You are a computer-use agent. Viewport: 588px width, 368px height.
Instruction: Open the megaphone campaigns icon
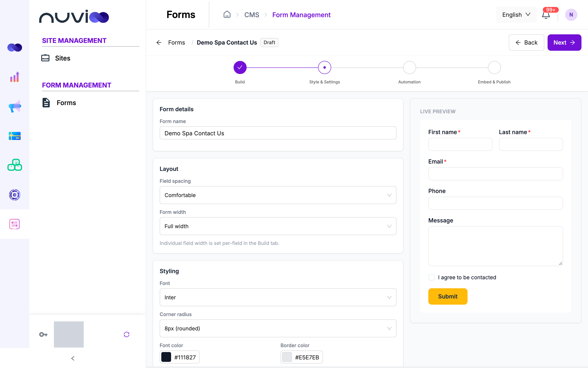click(14, 106)
